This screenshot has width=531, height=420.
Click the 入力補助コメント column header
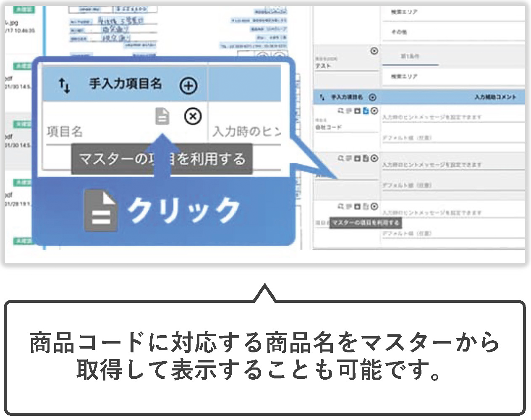[x=495, y=97]
